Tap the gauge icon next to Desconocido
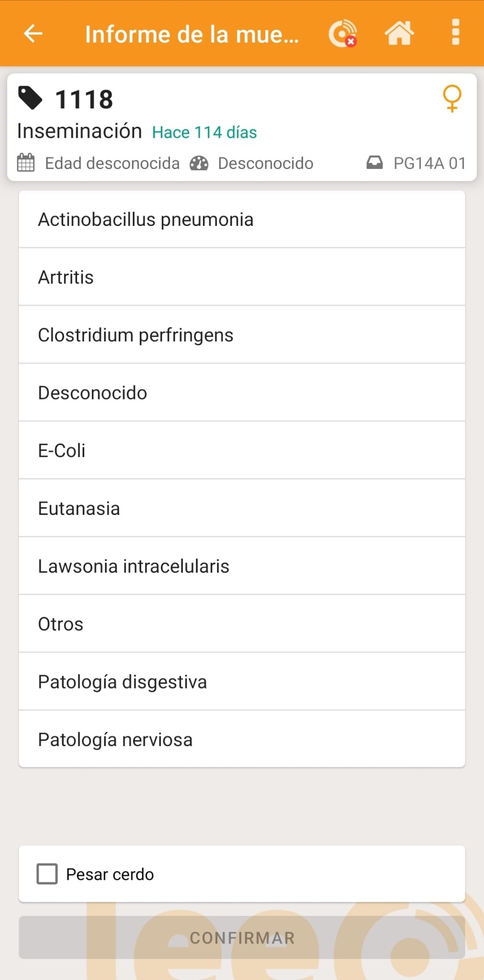Viewport: 484px width, 980px height. 199,163
